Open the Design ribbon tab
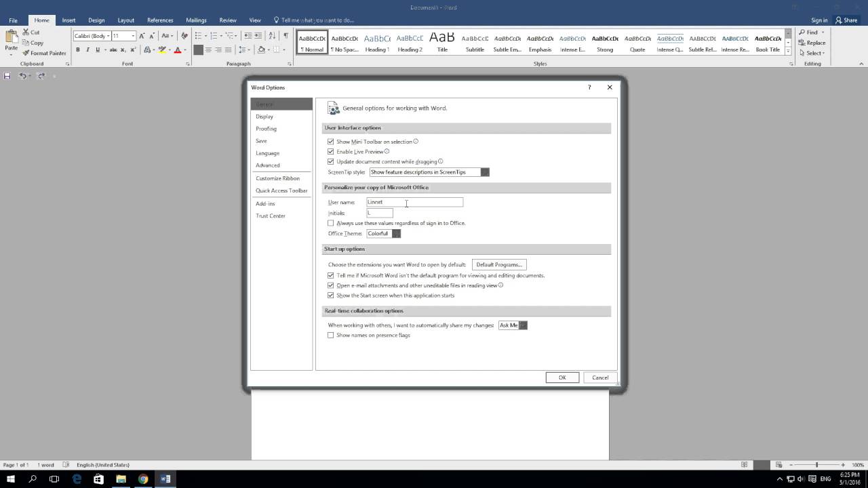The width and height of the screenshot is (868, 488). click(96, 20)
